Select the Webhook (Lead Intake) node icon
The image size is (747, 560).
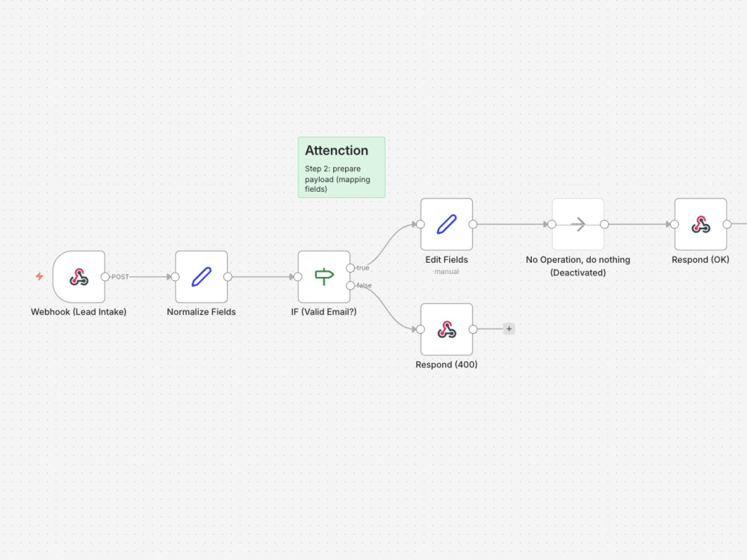coord(79,277)
